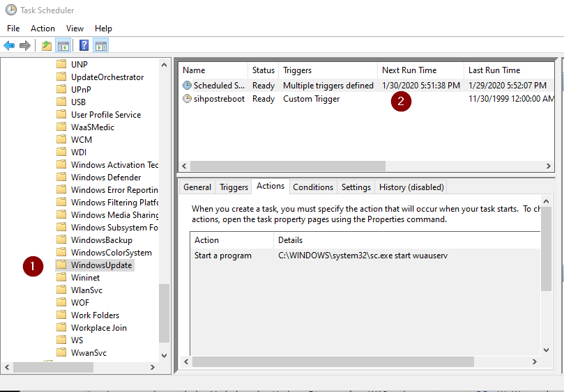Select the Wininet tree folder
The height and width of the screenshot is (392, 564).
point(85,277)
